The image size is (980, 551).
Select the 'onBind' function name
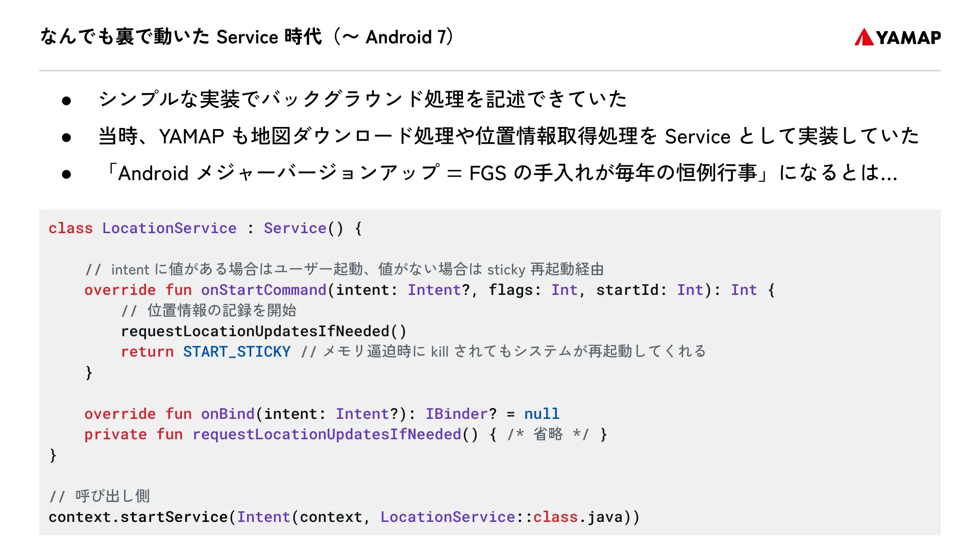click(228, 414)
